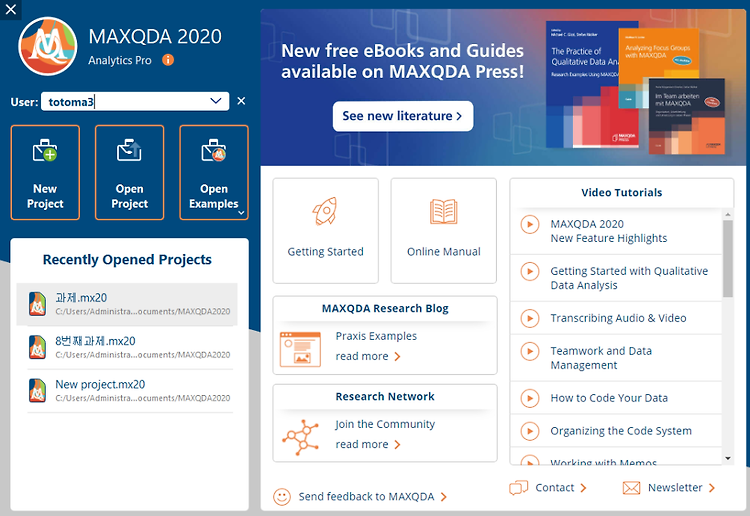Image resolution: width=750 pixels, height=516 pixels.
Task: Click the Recently Opened Projects heading
Action: click(127, 260)
